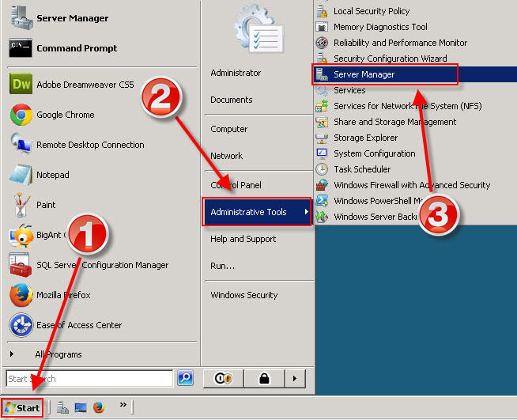This screenshot has height=420, width=517.
Task: Click Services for Network File System icon
Action: [322, 106]
